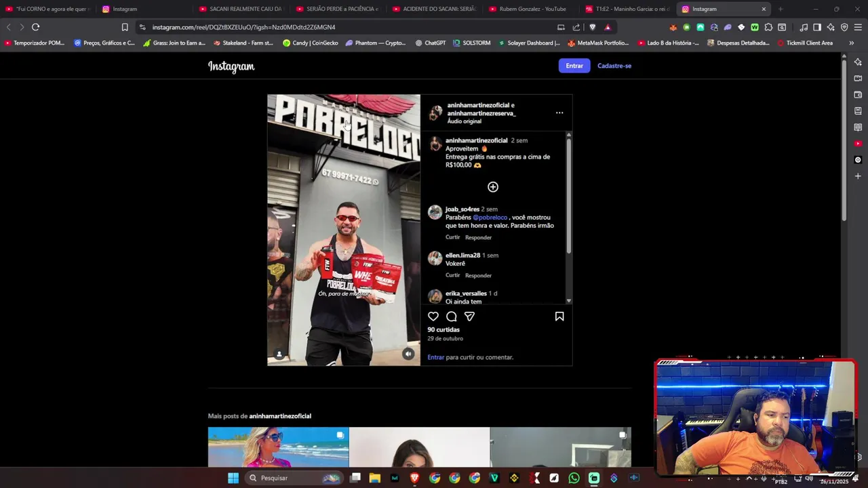Viewport: 868px width, 488px height.
Task: Open the sidebar YouTube red icon
Action: [x=858, y=144]
